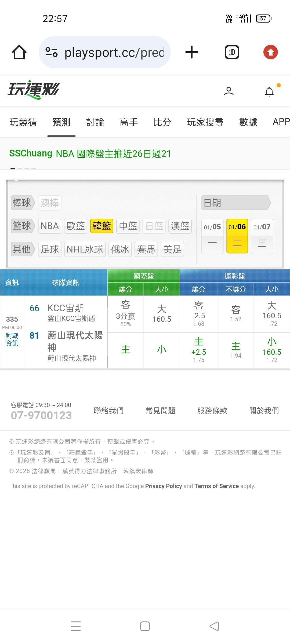Open 常見問題 footer link
Viewport: 290px width, 644px height.
click(x=160, y=411)
